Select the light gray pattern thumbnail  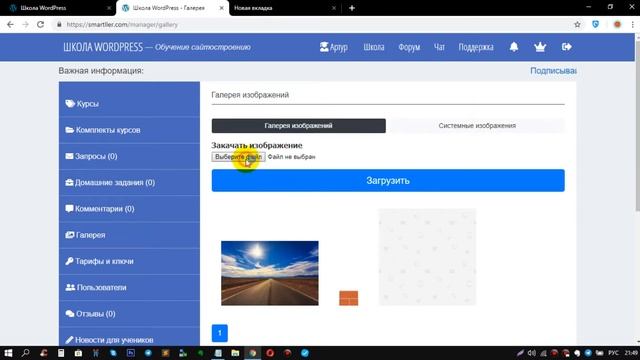(427, 257)
